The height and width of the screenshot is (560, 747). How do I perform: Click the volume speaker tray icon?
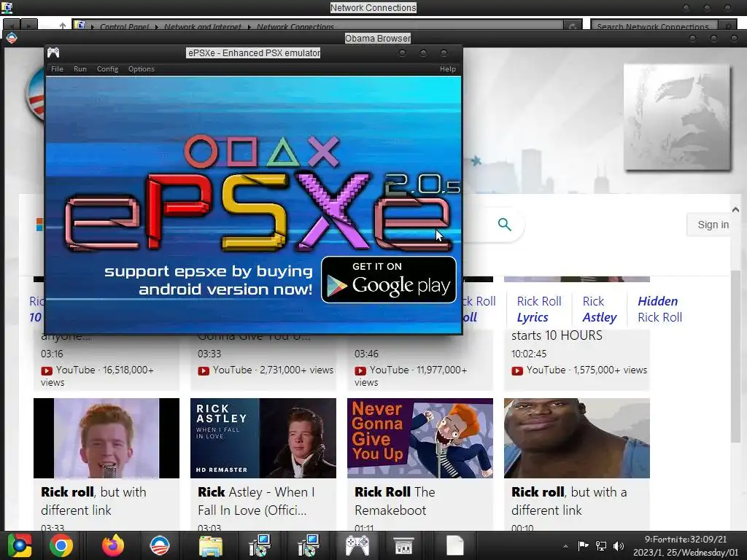619,545
